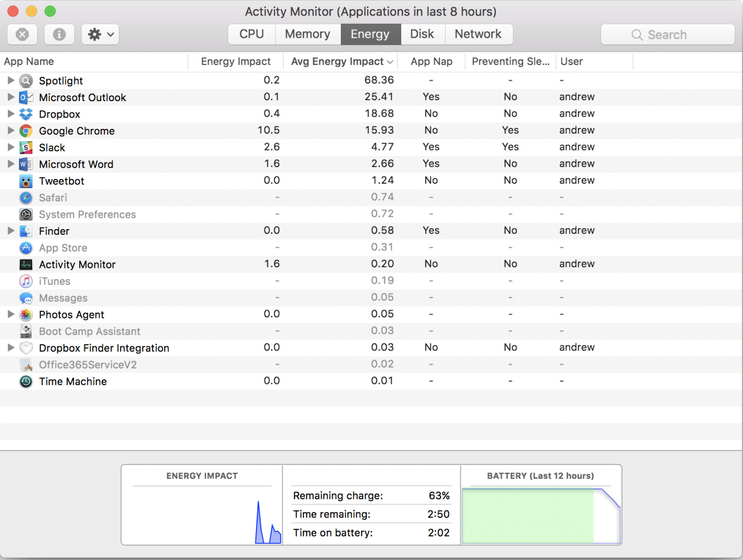Toggle sort order on Avg Energy Impact
The image size is (743, 560).
click(x=338, y=61)
